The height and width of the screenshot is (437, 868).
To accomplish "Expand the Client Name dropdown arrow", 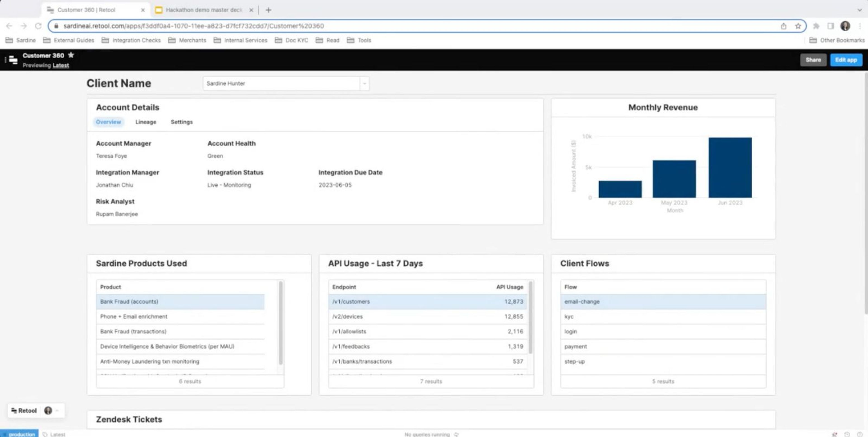I will pyautogui.click(x=364, y=84).
